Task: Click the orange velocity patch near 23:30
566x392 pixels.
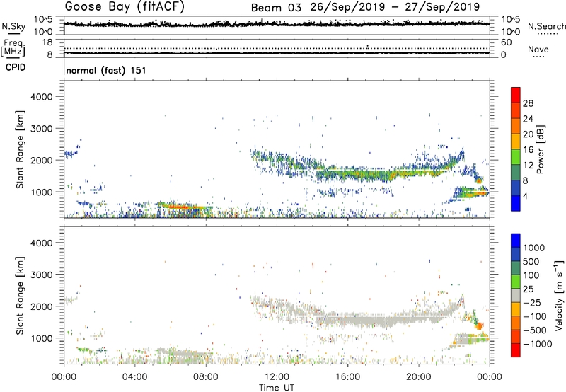Action: tap(480, 326)
